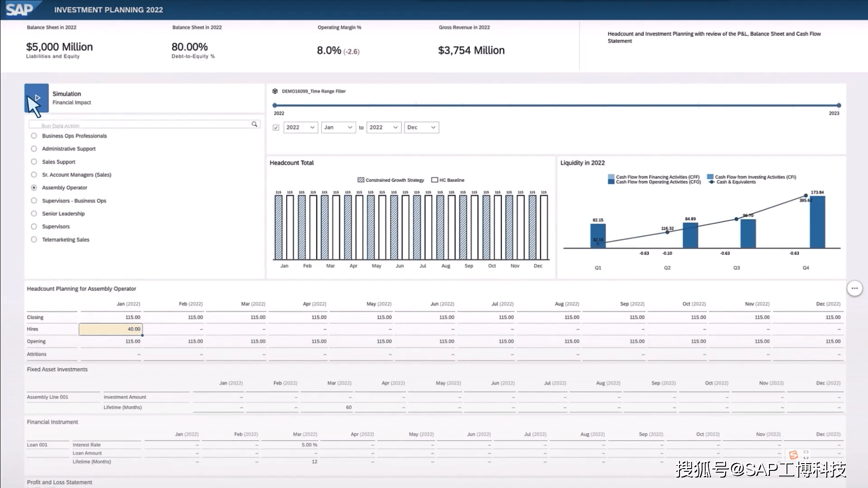Select the Hires cell for Jan 2022
The height and width of the screenshot is (488, 868).
point(111,329)
